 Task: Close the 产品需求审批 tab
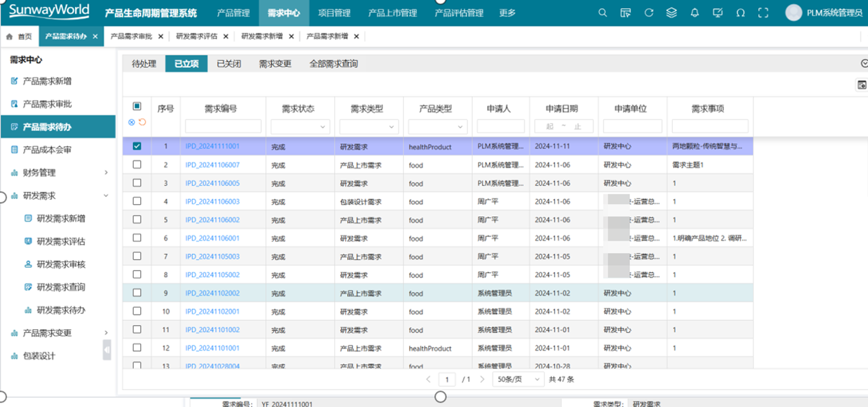(x=160, y=36)
